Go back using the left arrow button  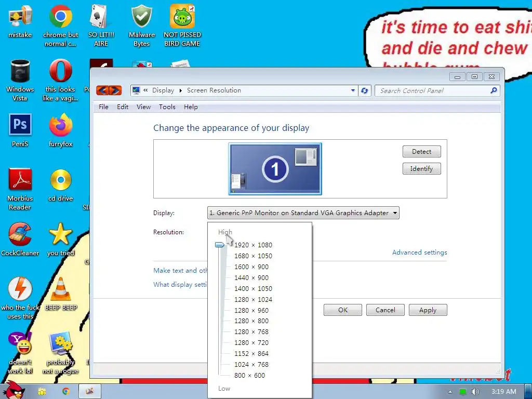[103, 90]
